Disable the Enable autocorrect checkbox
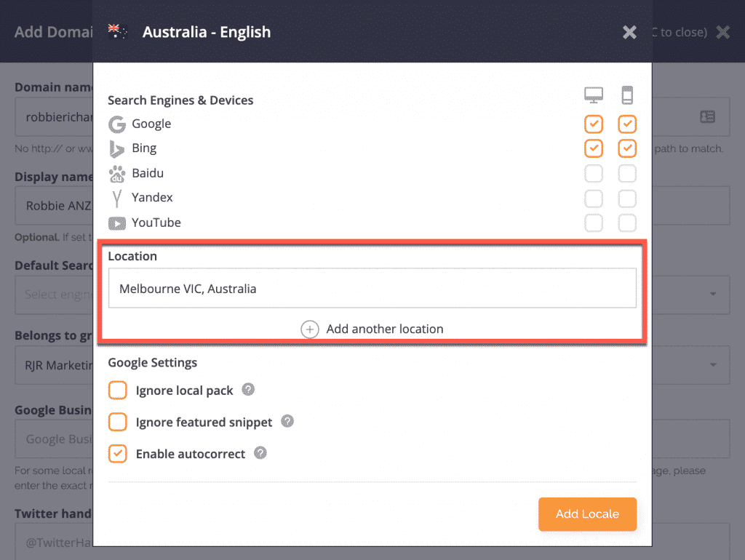 pyautogui.click(x=118, y=454)
